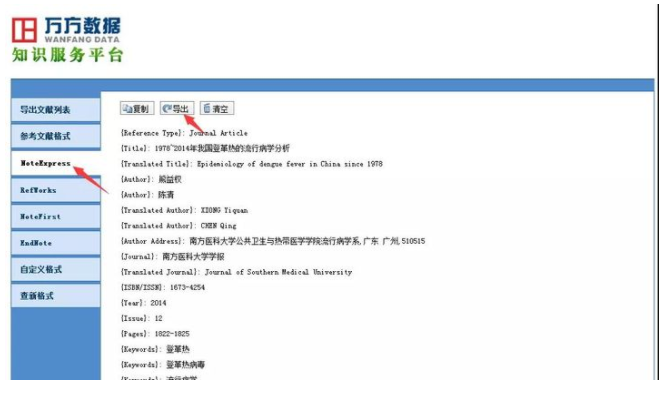Image resolution: width=666 pixels, height=412 pixels.
Task: Click the 复制 copy button
Action: 137,109
